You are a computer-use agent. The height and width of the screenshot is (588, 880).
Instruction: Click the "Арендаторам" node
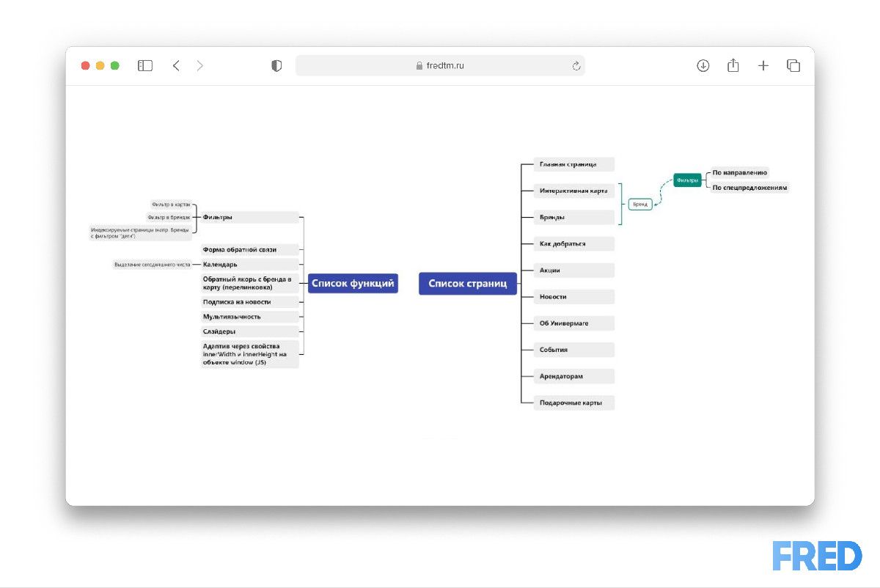(x=575, y=376)
